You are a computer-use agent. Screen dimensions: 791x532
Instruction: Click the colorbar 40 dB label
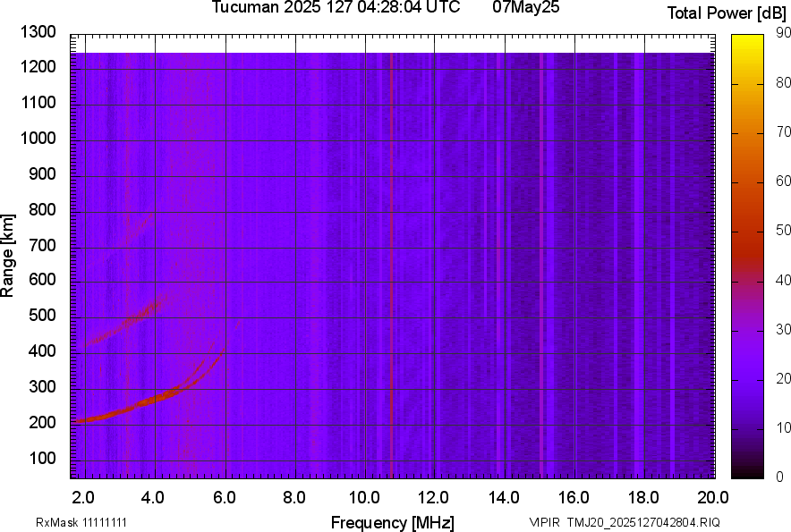[783, 279]
